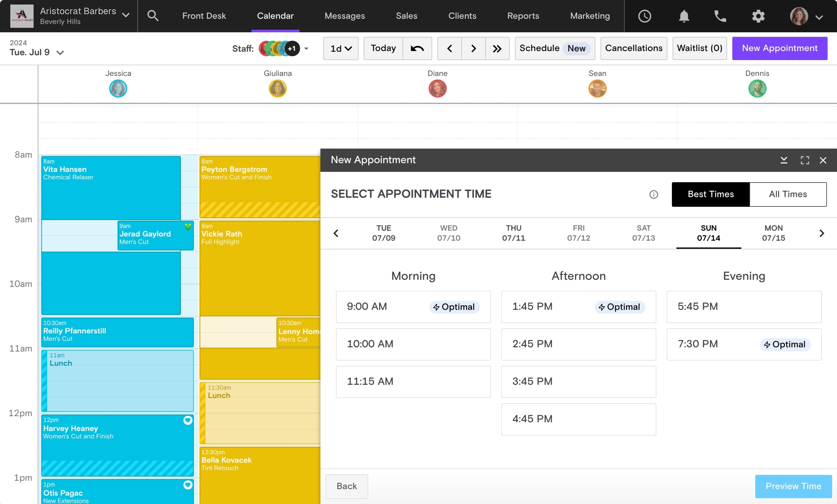Click the green heart on Jerad Gaylord

188,226
